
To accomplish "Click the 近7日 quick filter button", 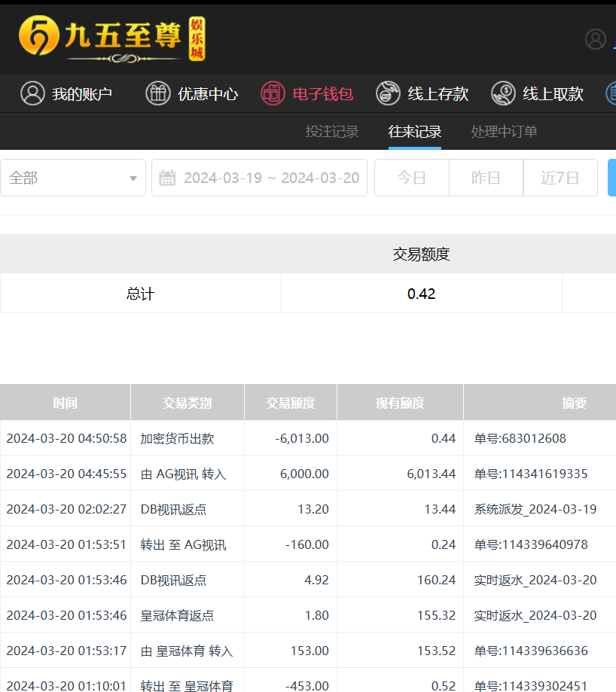I will coord(560,178).
